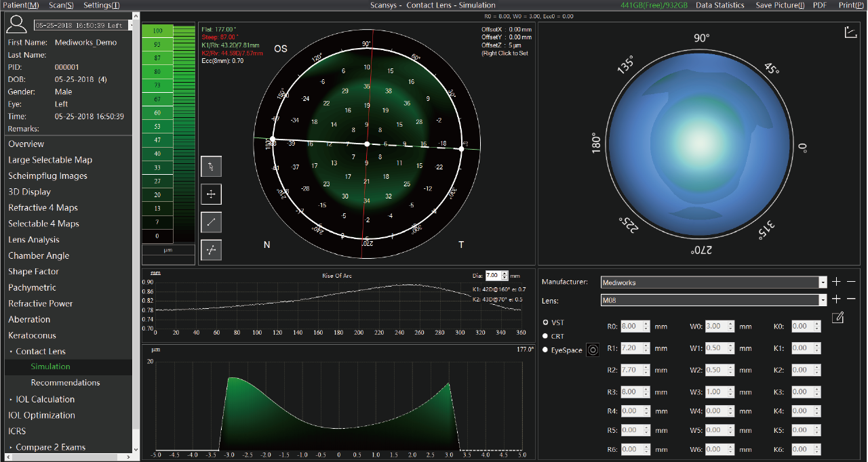Add a new lens with plus icon
This screenshot has height=462, width=868.
[x=837, y=299]
